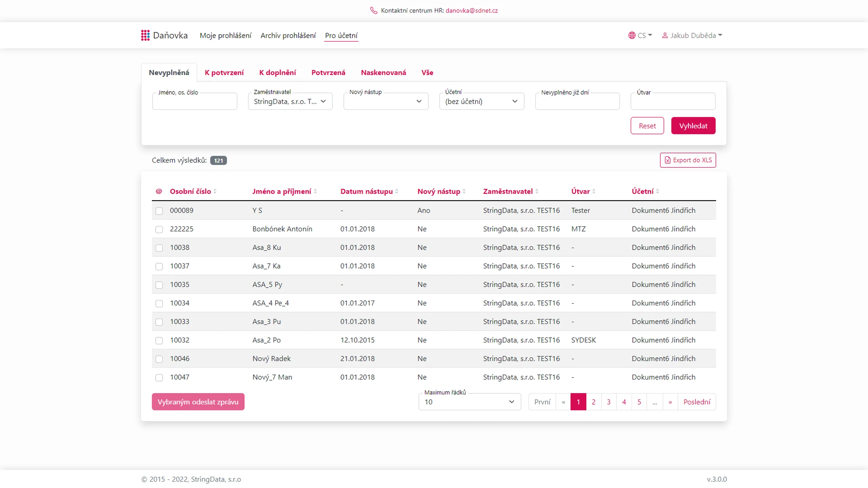Select the checkbox for Bonbónek Antonín
868x488 pixels.
click(159, 229)
